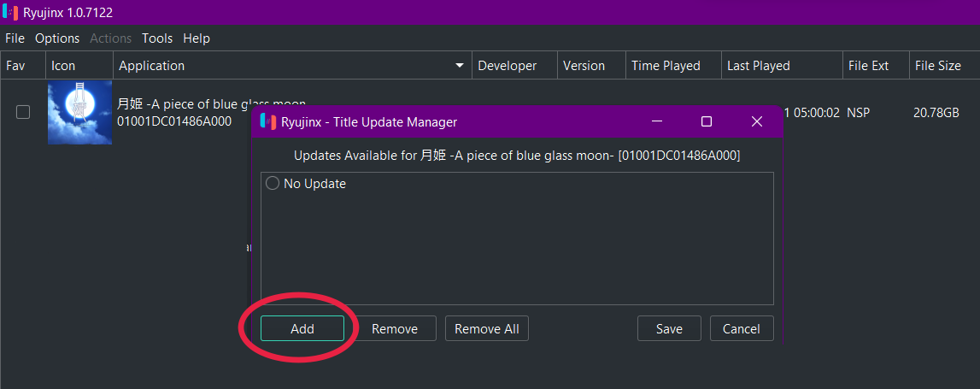The image size is (980, 389).
Task: Cancel the Title Update Manager dialog
Action: [742, 329]
